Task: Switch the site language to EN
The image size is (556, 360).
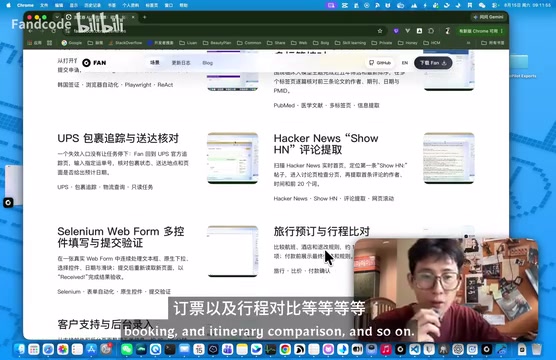Action: (x=405, y=63)
